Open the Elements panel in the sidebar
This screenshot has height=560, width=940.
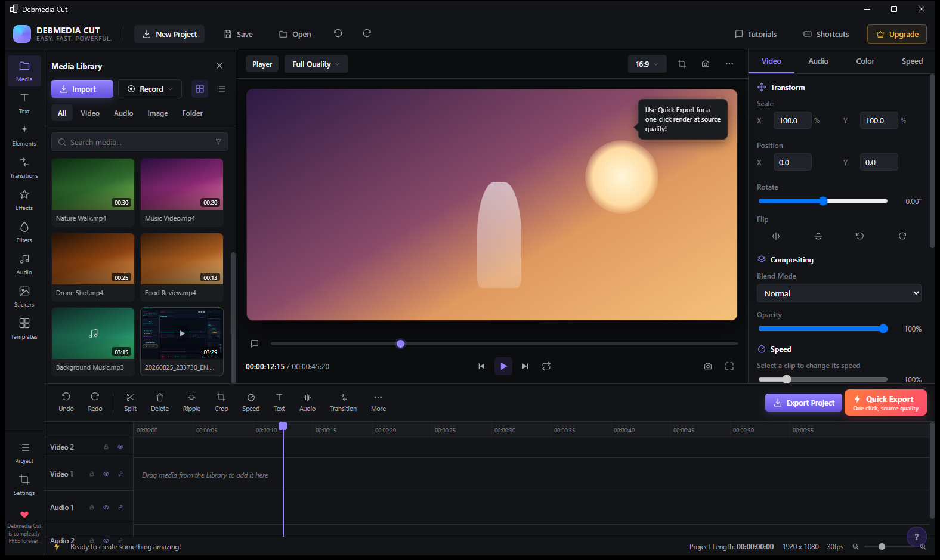(24, 135)
